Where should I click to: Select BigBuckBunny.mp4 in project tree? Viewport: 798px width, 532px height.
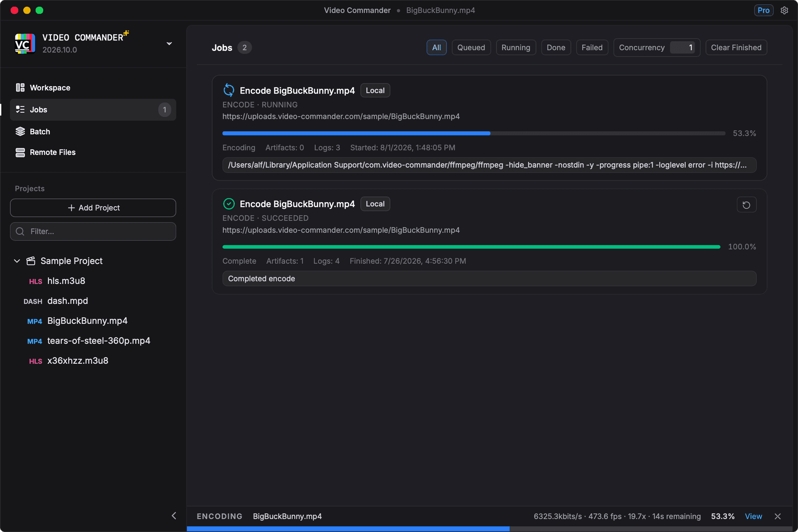point(87,321)
